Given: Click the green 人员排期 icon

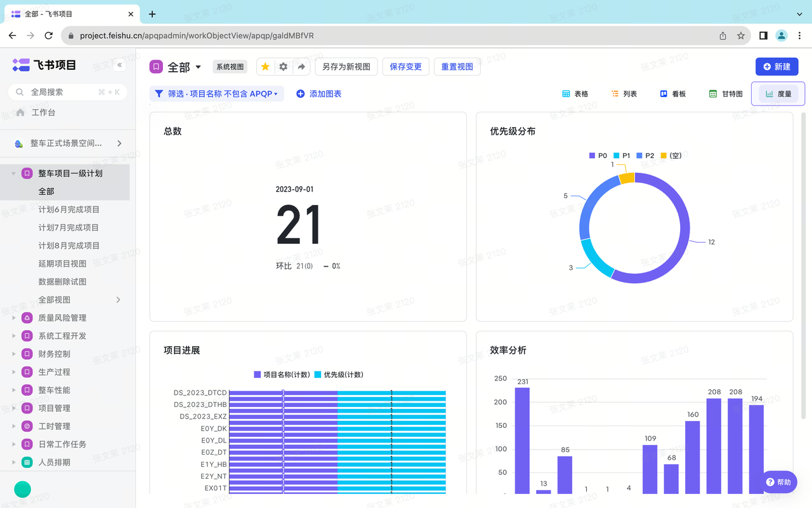Looking at the screenshot, I should pyautogui.click(x=27, y=462).
